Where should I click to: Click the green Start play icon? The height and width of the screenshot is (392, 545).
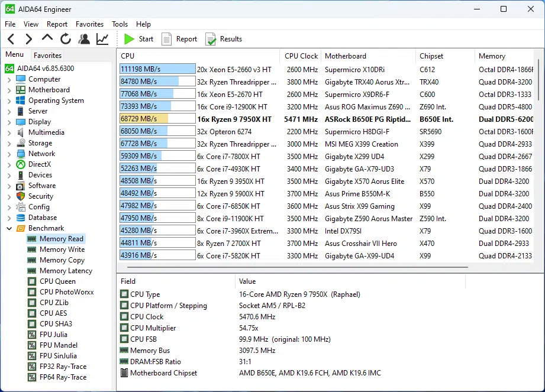pyautogui.click(x=129, y=39)
